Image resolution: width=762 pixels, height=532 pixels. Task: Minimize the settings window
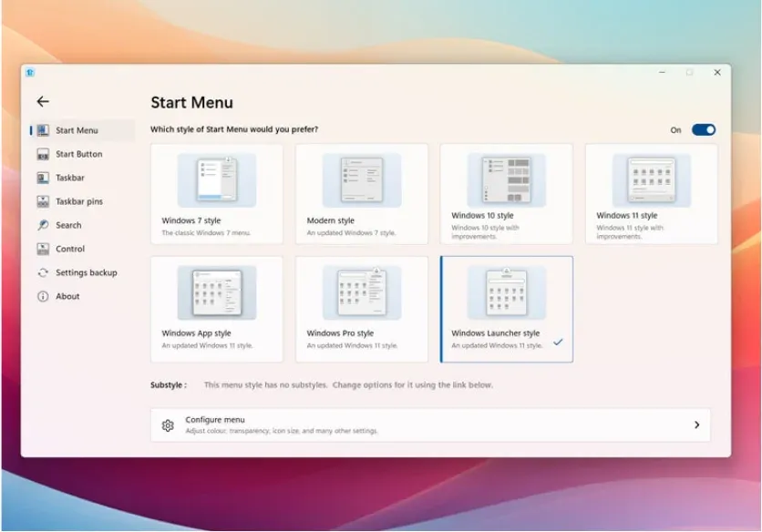662,72
